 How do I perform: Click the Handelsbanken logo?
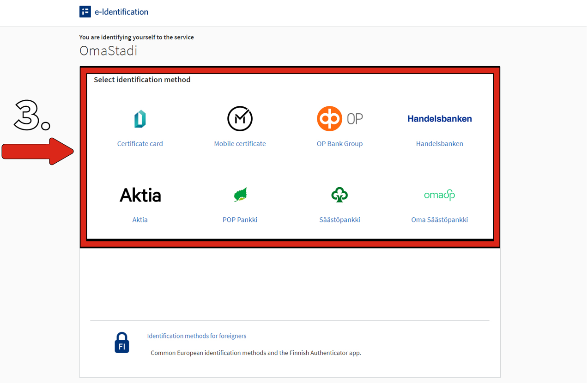pos(439,119)
